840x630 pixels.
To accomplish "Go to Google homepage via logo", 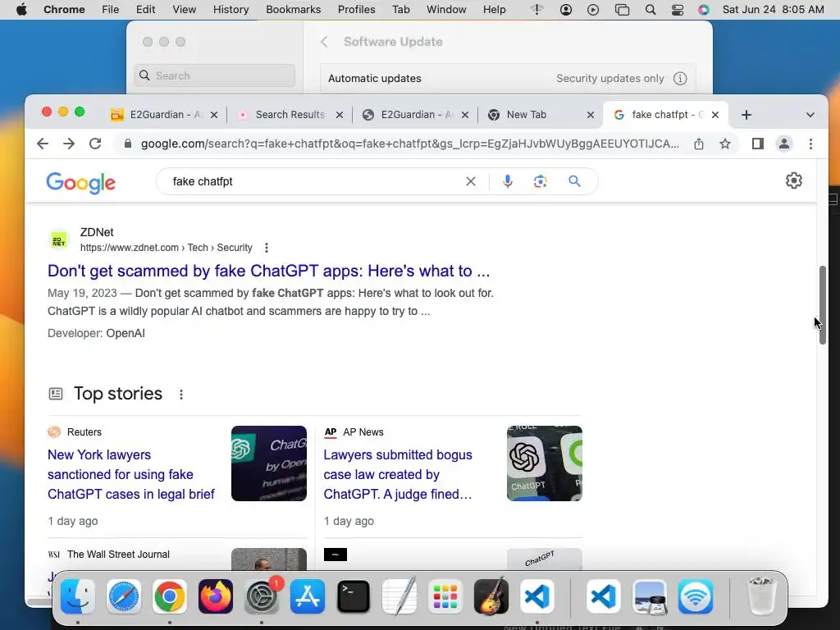I will (81, 183).
